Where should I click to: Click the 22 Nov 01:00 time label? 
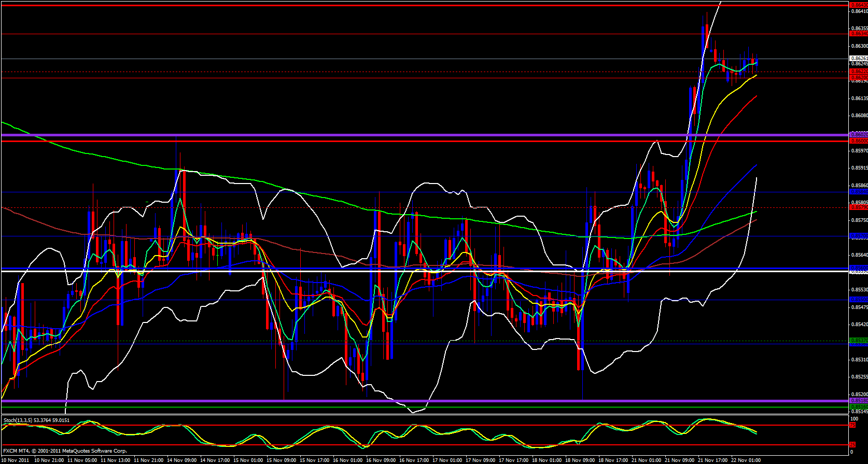(x=746, y=460)
